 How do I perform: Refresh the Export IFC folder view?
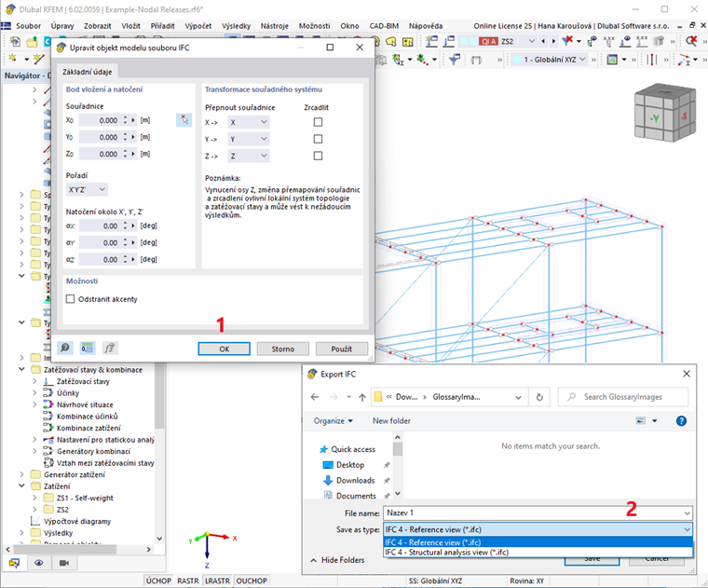539,397
